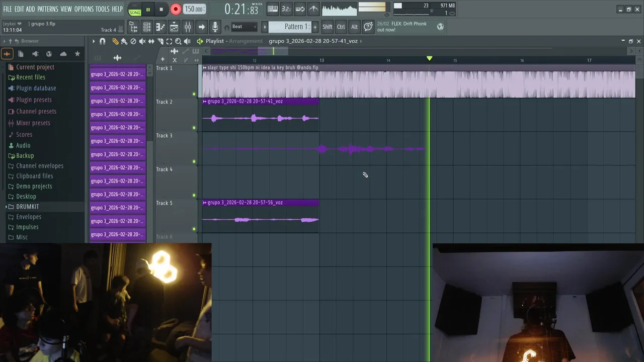Toggle the metronome icon
This screenshot has height=362, width=644.
coord(313,9)
